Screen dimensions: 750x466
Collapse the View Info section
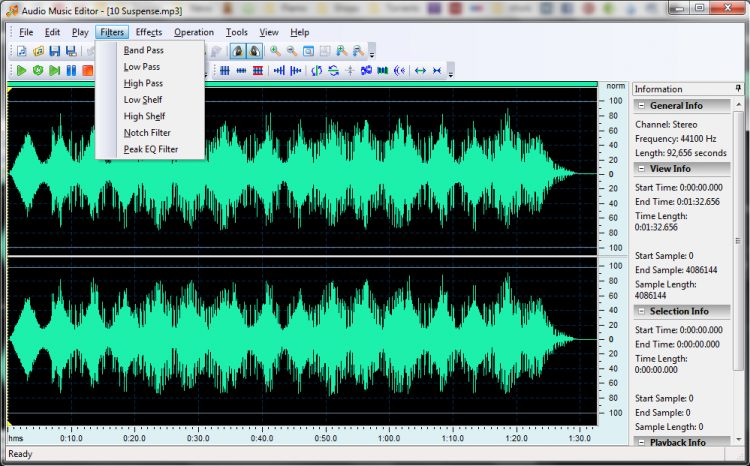(x=641, y=168)
